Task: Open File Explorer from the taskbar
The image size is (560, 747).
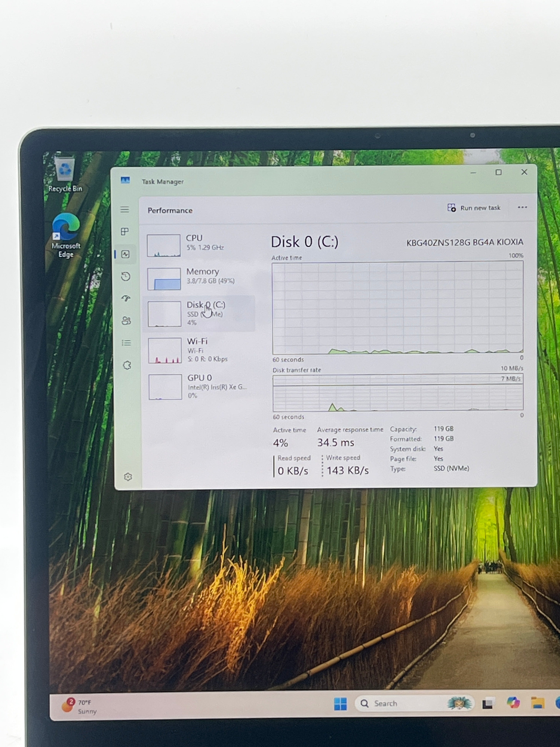Action: tap(537, 703)
